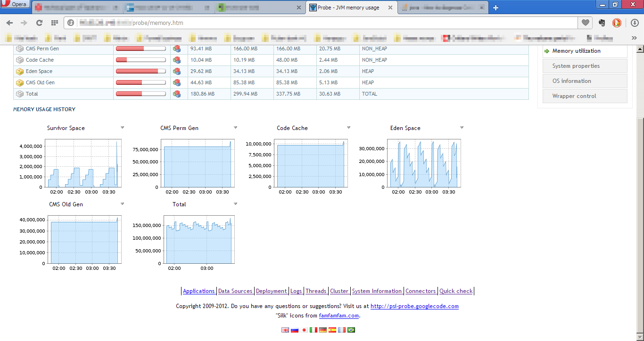Image resolution: width=644 pixels, height=341 pixels.
Task: Click the advise GC icon in CMS Perm Gen row
Action: coord(177,49)
